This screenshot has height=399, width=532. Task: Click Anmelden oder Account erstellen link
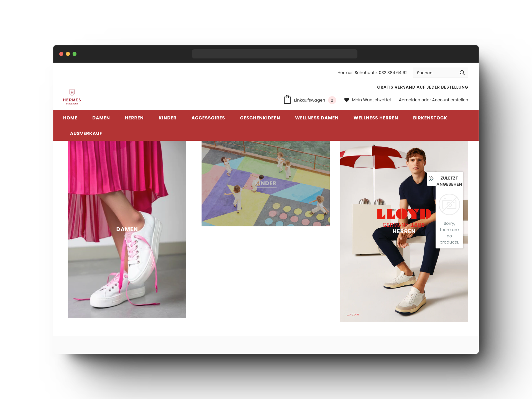433,100
